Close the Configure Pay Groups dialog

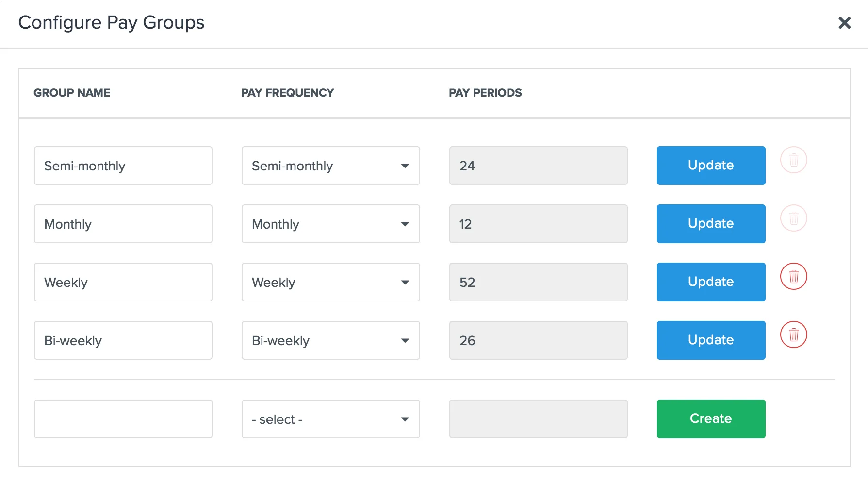coord(844,23)
